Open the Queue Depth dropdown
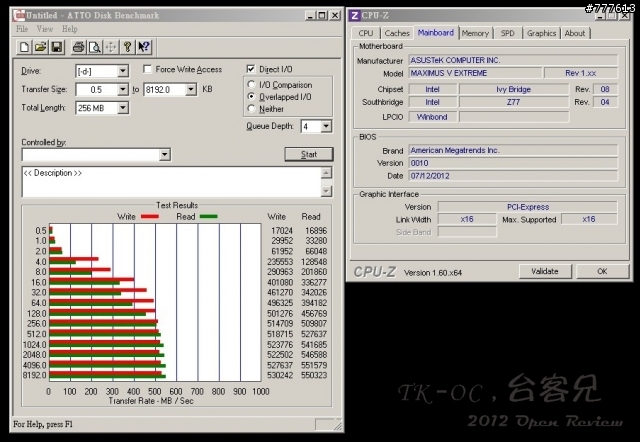Image resolution: width=640 pixels, height=442 pixels. [x=326, y=127]
